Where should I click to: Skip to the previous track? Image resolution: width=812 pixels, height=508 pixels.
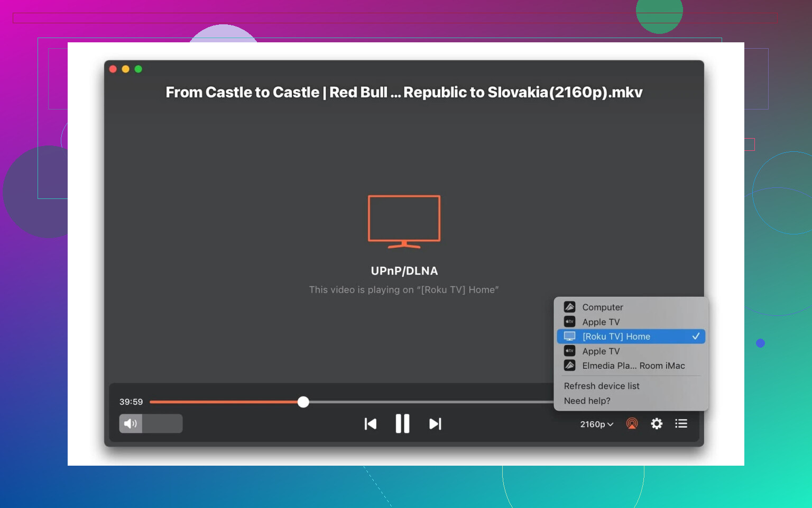click(x=371, y=423)
